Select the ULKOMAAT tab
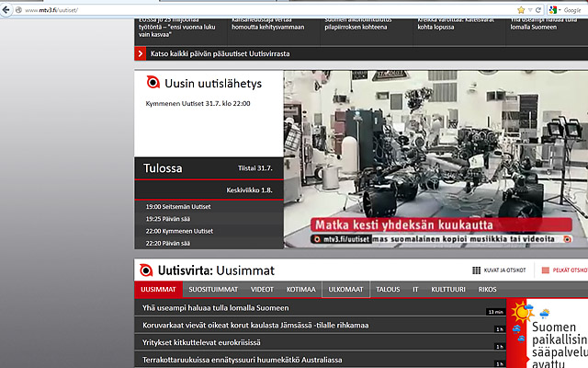This screenshot has height=368, width=588. tap(345, 290)
